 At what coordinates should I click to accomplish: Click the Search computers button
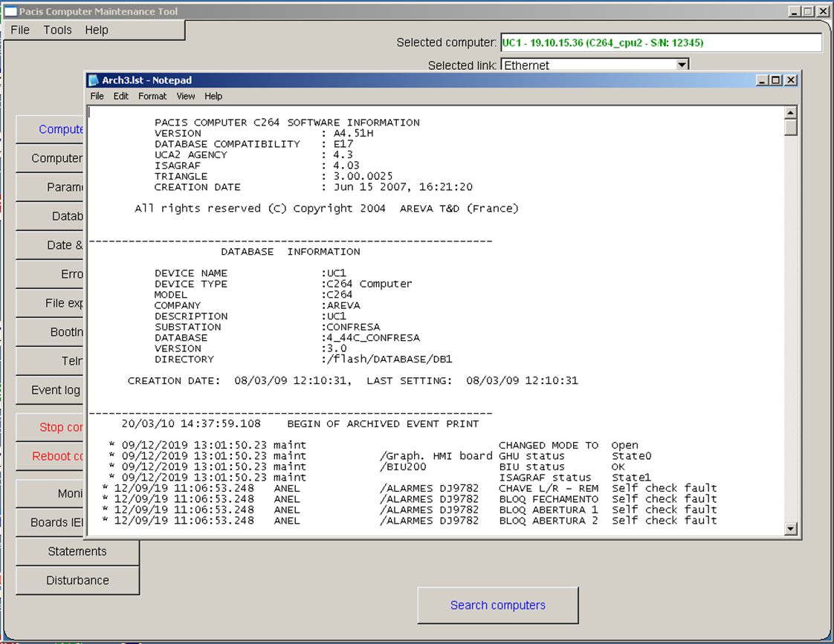coord(498,605)
